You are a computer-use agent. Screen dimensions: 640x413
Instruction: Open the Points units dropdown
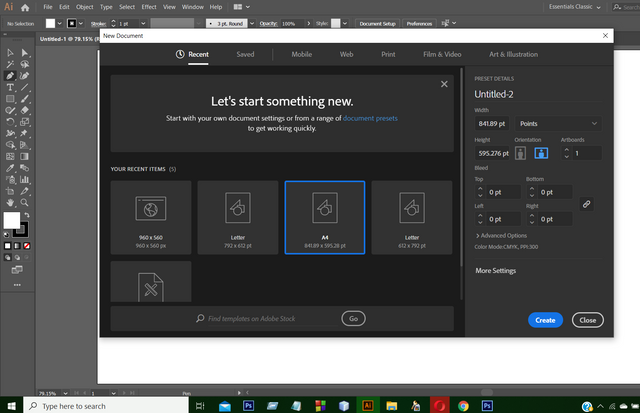[x=558, y=124]
